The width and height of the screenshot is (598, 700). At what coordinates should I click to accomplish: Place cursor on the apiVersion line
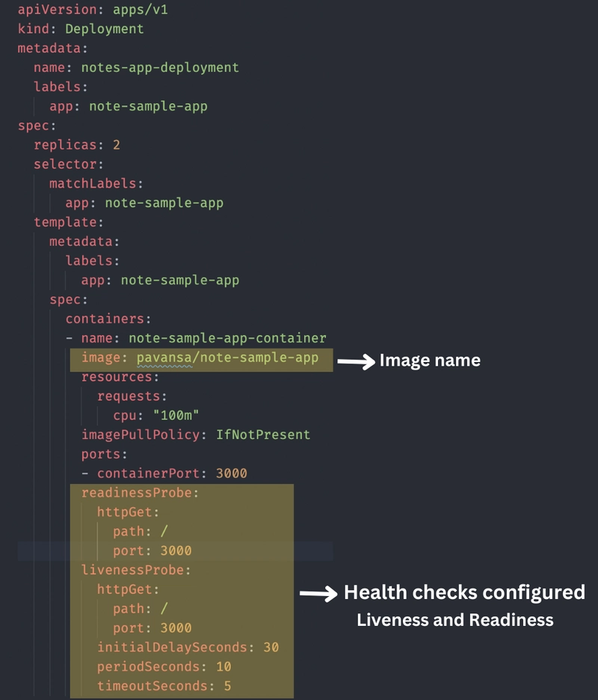(97, 10)
